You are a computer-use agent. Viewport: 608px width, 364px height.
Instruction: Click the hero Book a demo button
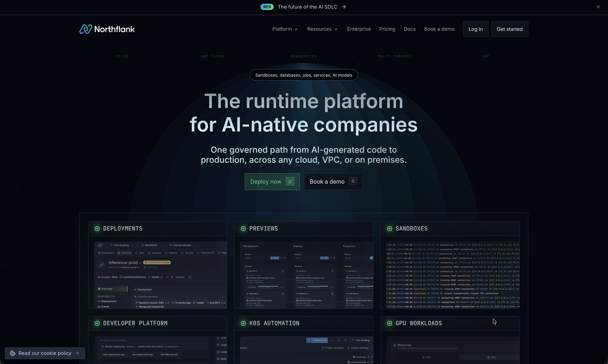(x=333, y=181)
